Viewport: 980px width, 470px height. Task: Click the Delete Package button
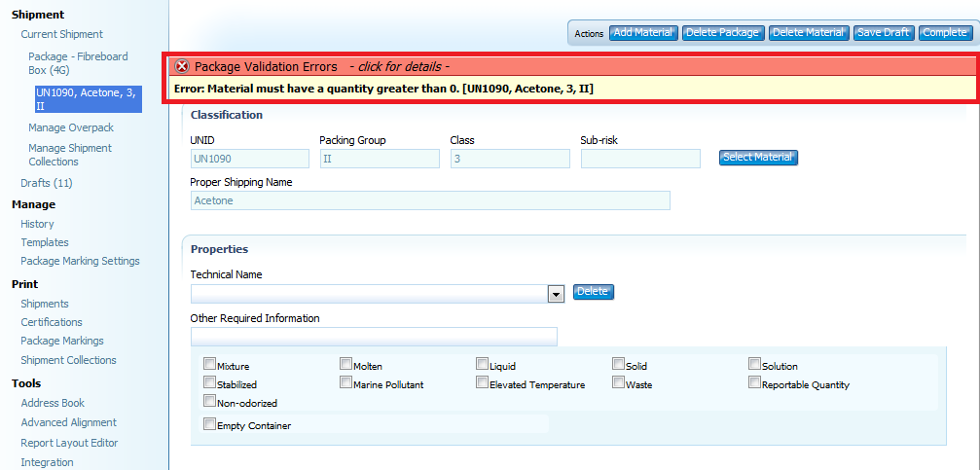tap(722, 33)
